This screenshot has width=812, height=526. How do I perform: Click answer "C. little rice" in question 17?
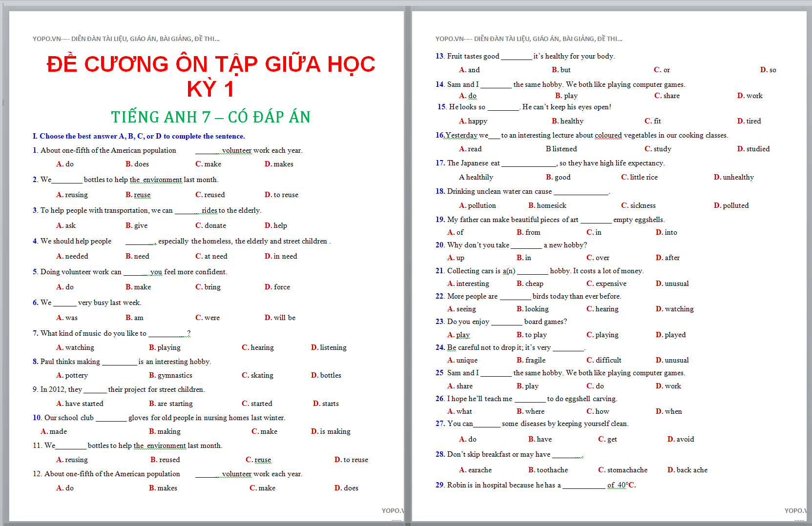click(639, 177)
